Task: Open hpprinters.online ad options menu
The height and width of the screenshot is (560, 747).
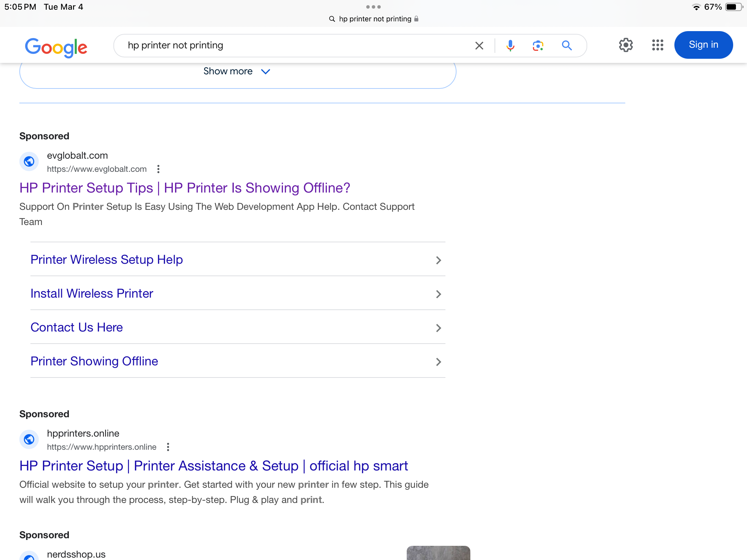Action: point(168,447)
